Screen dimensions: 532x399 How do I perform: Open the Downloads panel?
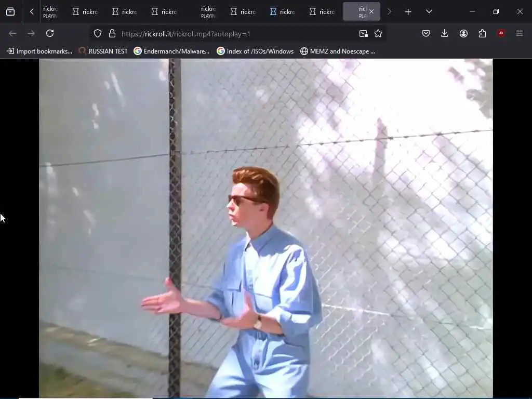(x=445, y=33)
